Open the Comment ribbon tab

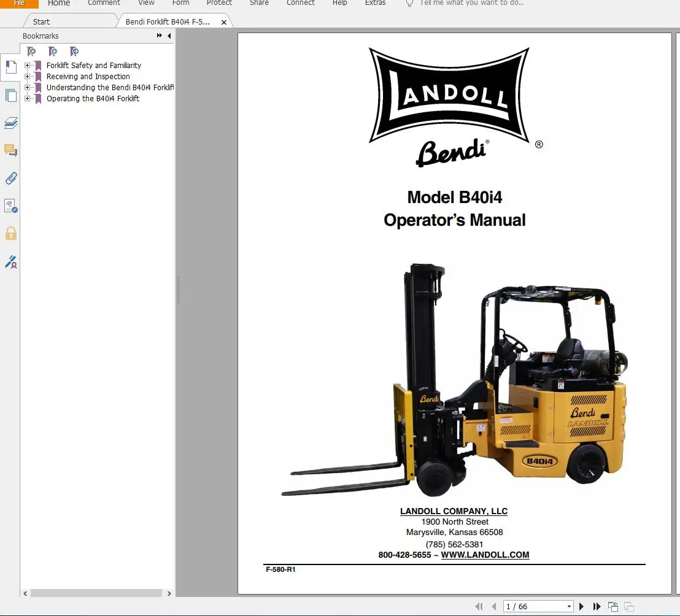click(x=104, y=3)
